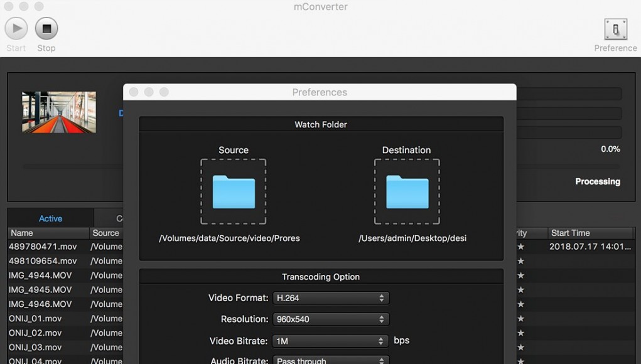Select the row 489780471.mov
This screenshot has height=364, width=641.
pos(65,247)
